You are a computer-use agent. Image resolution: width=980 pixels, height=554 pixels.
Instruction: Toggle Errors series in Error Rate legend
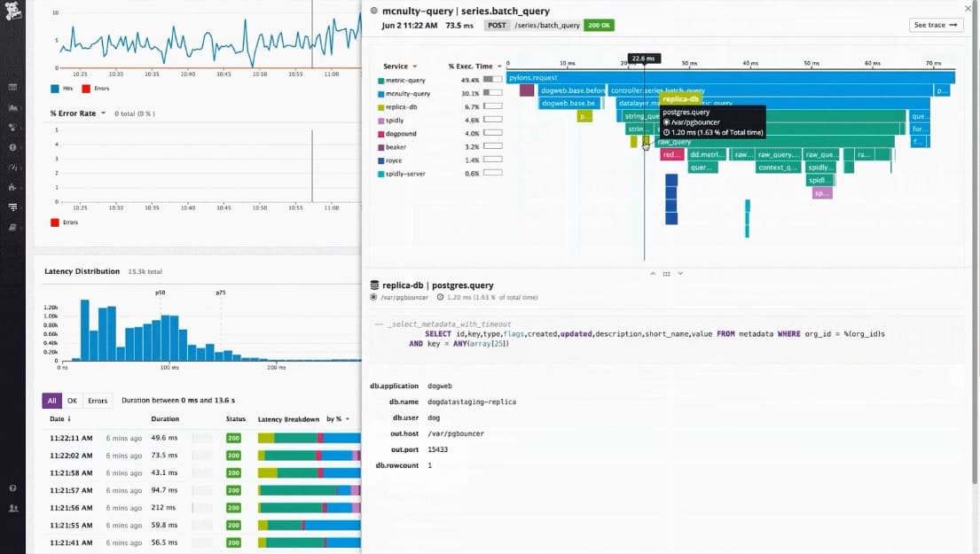coord(65,222)
